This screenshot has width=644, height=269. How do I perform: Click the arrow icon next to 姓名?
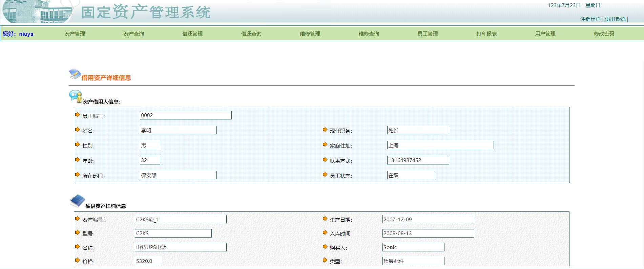(78, 130)
